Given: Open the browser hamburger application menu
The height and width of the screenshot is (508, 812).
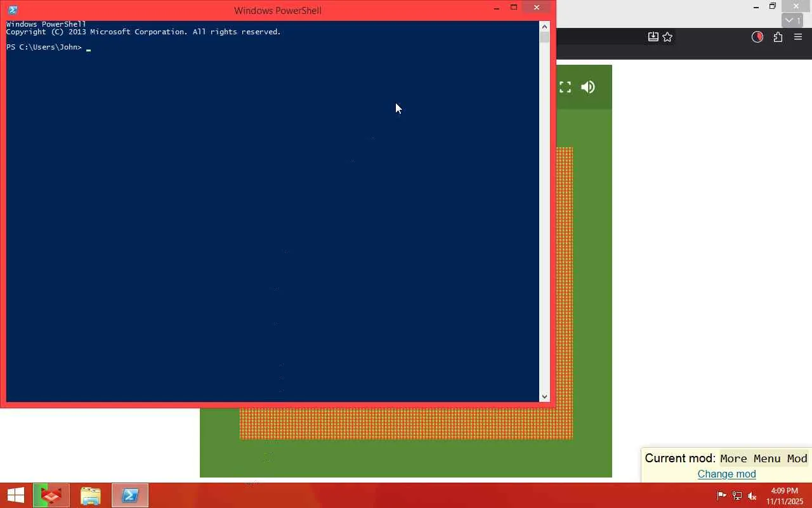Looking at the screenshot, I should pyautogui.click(x=798, y=37).
